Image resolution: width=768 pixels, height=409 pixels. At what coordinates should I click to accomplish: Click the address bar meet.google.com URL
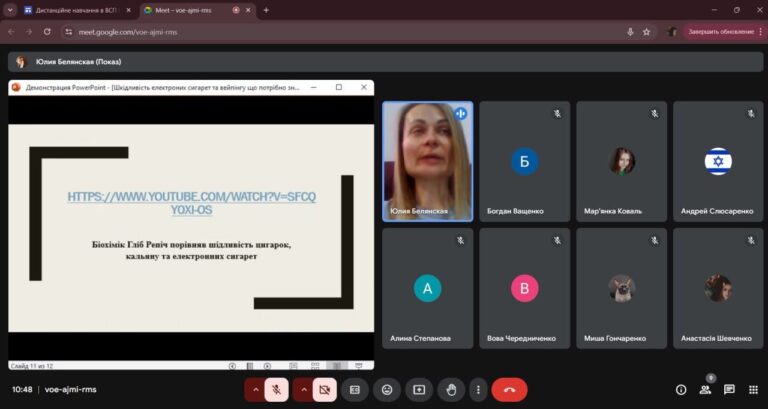(x=128, y=32)
